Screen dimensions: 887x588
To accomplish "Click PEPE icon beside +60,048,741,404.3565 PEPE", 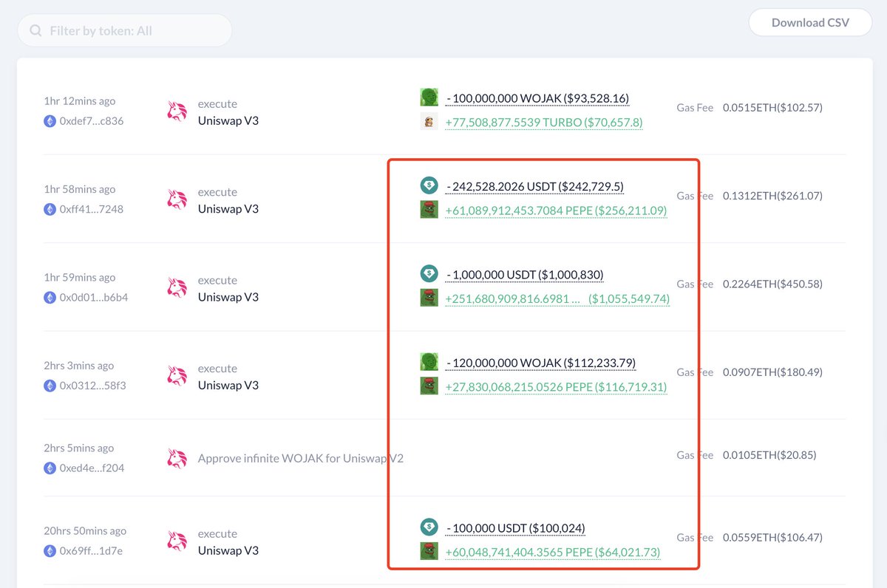I will tap(429, 552).
